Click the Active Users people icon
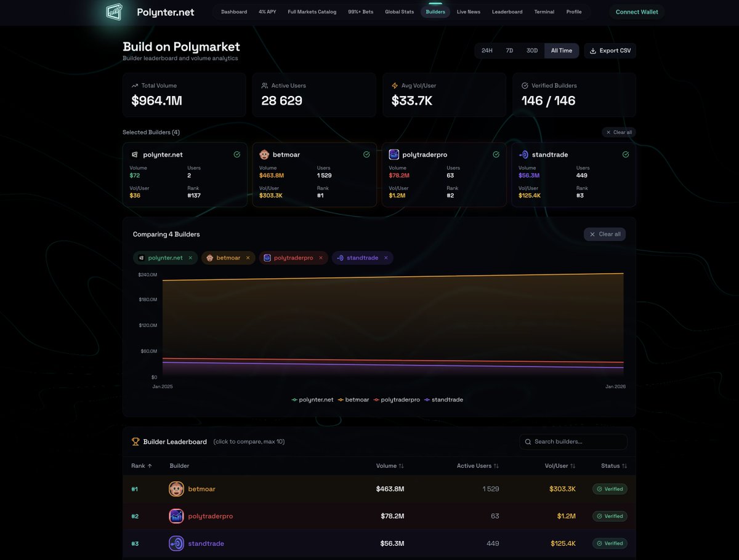Image resolution: width=739 pixels, height=560 pixels. pyautogui.click(x=265, y=86)
